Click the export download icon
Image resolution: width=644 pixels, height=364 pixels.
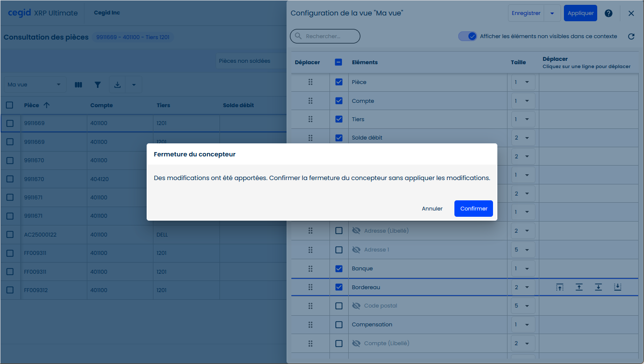[117, 85]
